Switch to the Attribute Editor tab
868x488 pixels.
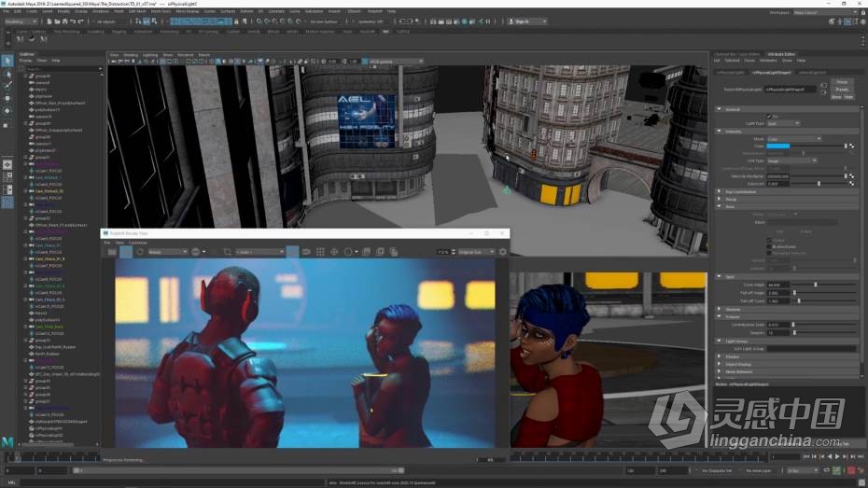781,54
